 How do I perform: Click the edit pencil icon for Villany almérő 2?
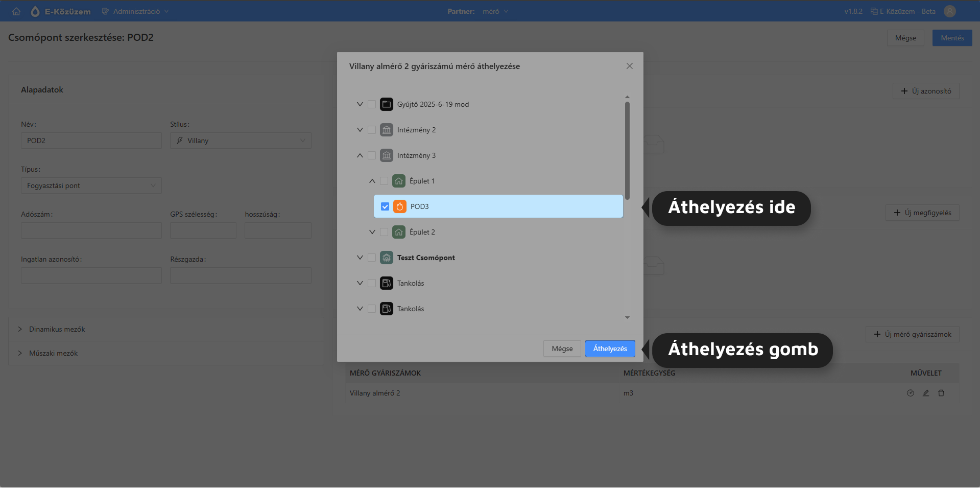tap(925, 393)
